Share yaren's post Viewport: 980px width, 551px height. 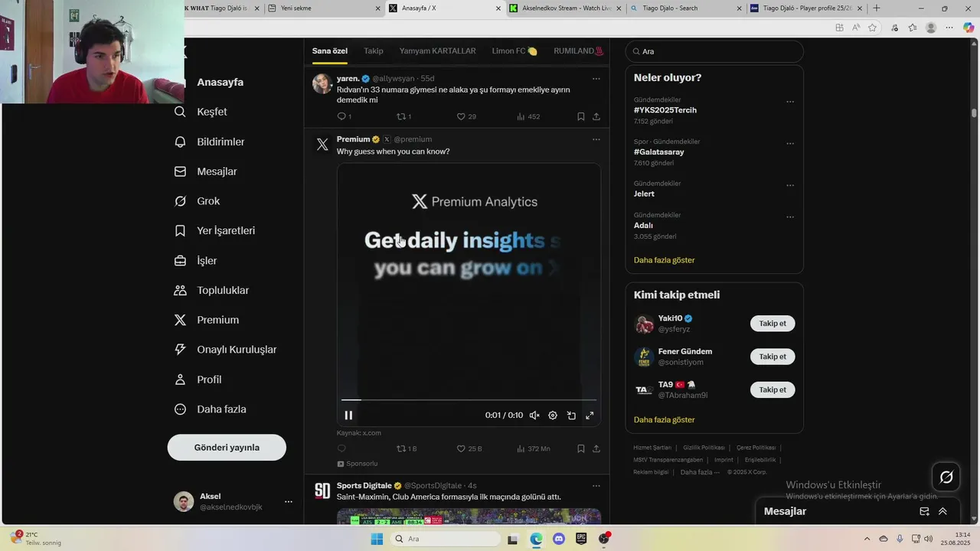click(x=596, y=116)
